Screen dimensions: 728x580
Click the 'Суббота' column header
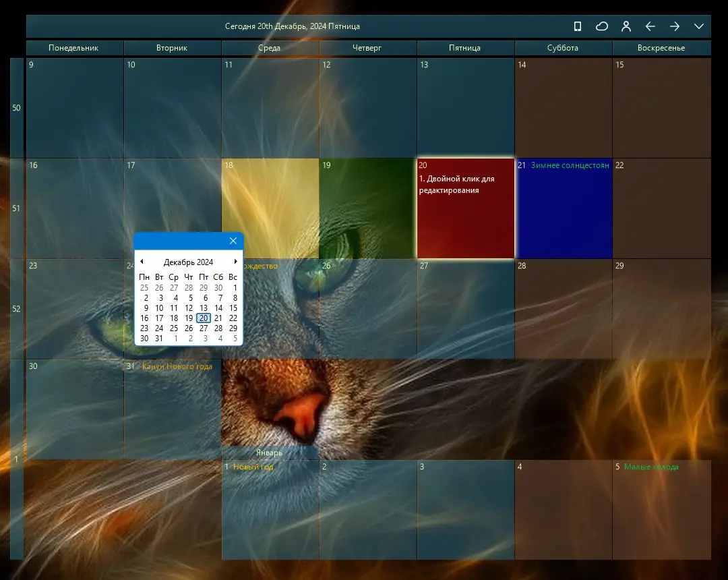(x=563, y=48)
